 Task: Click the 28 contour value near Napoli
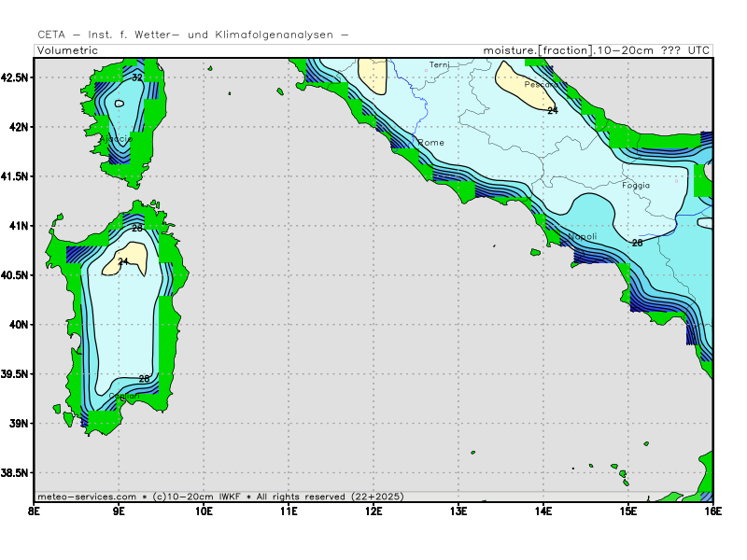[x=637, y=243]
